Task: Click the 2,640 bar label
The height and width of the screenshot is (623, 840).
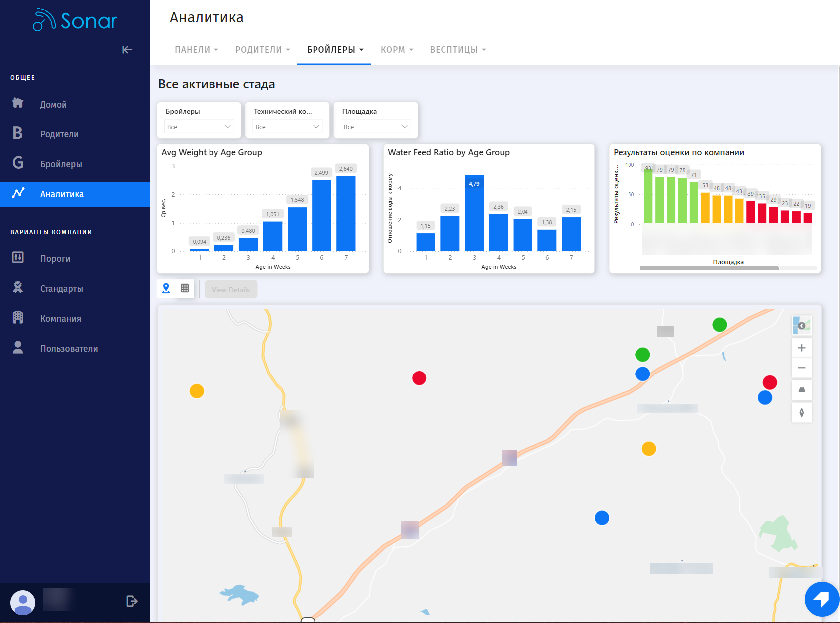Action: click(346, 169)
